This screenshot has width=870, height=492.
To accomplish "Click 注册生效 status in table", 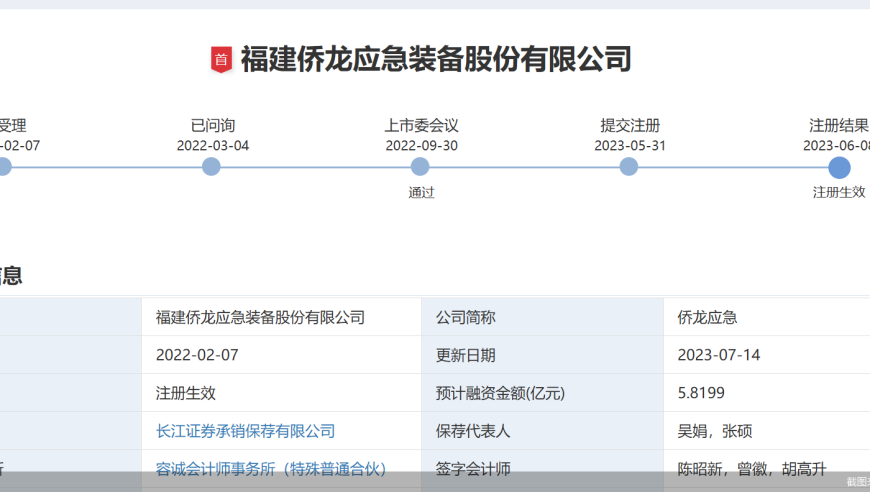I will [185, 393].
